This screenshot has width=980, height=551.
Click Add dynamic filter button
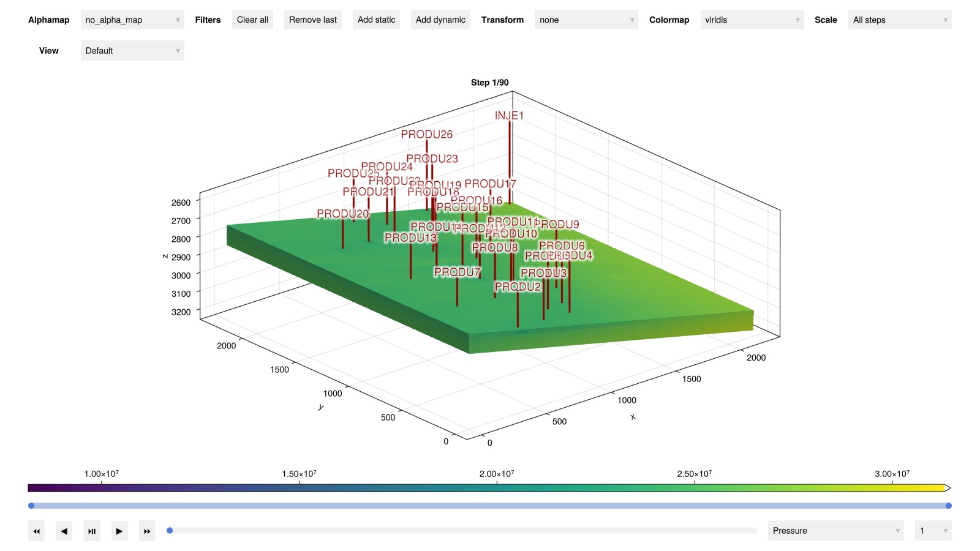point(440,20)
